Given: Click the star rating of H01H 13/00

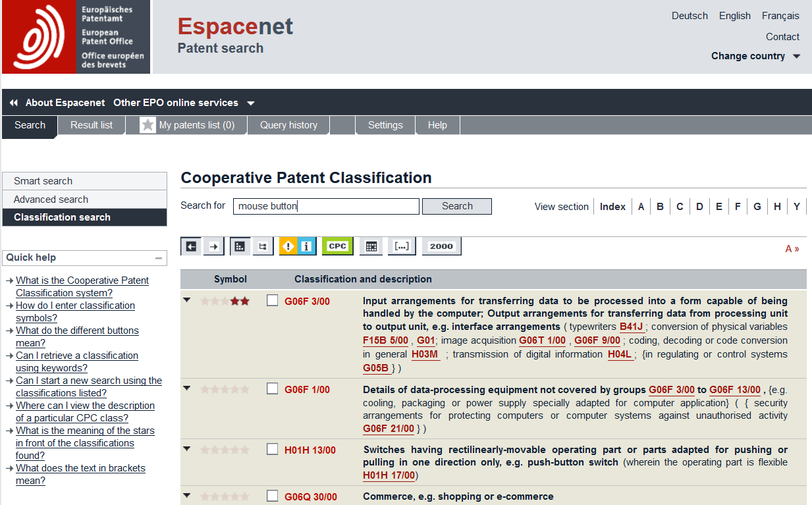Looking at the screenshot, I should point(225,450).
